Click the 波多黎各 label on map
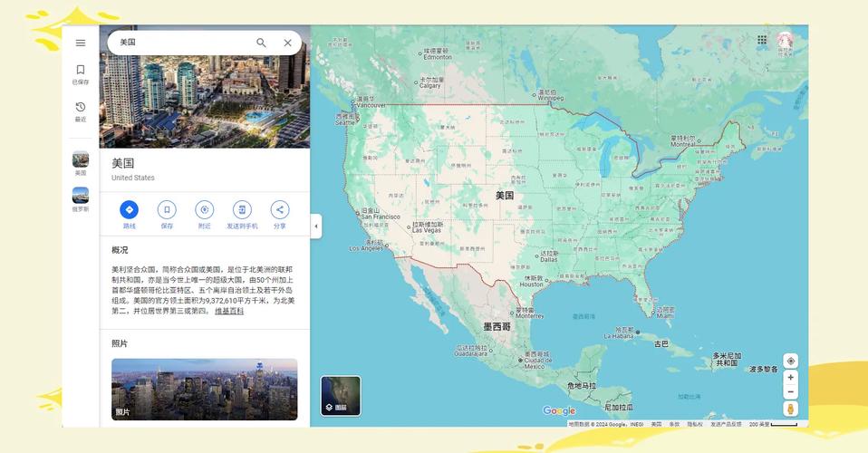The height and width of the screenshot is (453, 868). click(x=764, y=369)
